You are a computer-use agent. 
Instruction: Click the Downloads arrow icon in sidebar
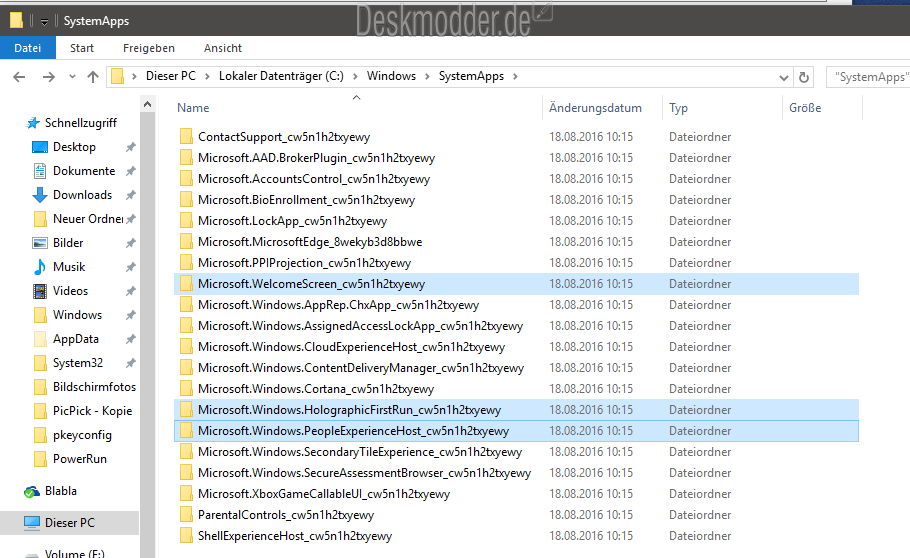[x=39, y=195]
